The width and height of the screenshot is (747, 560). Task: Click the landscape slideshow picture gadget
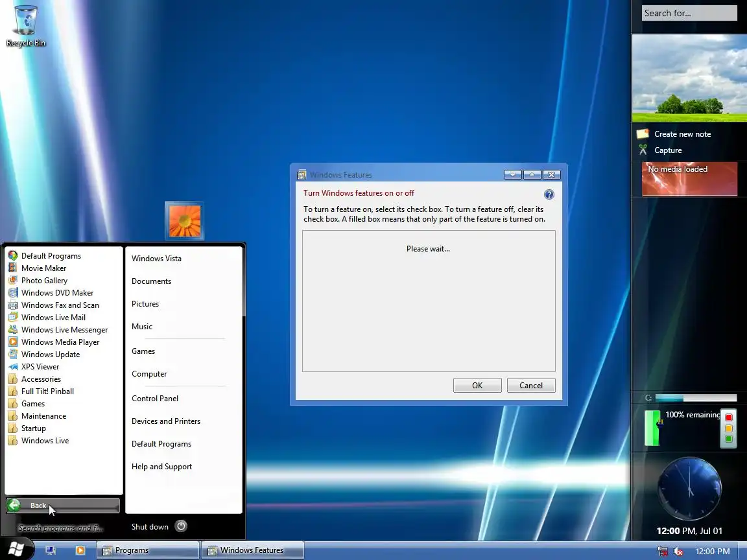point(689,78)
